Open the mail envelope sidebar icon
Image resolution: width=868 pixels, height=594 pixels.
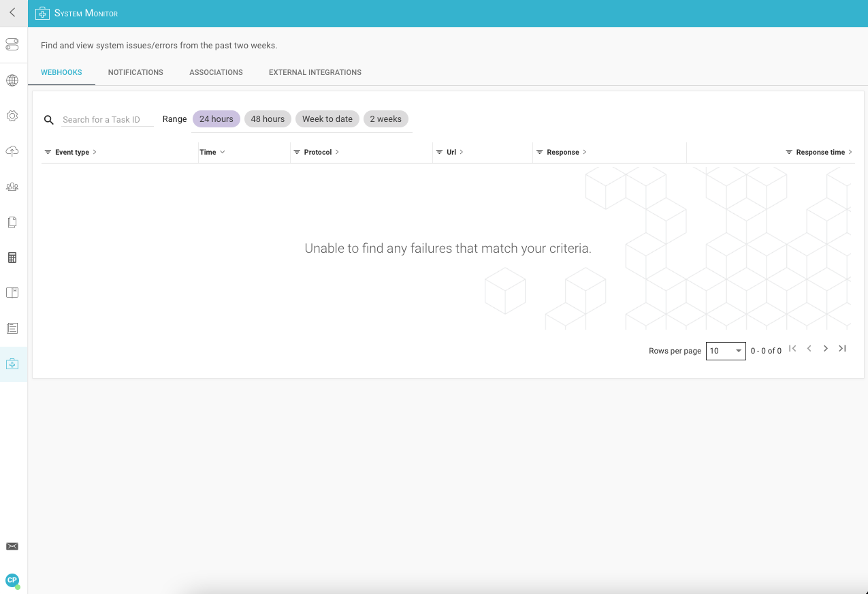coord(12,546)
